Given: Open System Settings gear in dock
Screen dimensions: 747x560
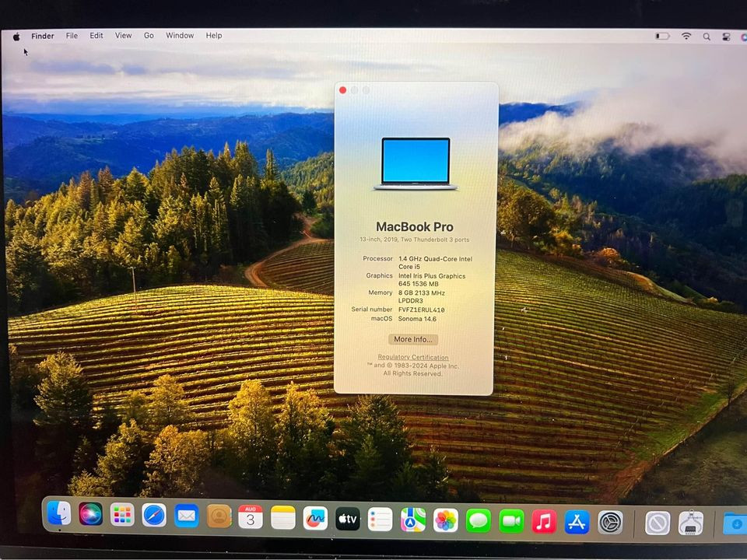Looking at the screenshot, I should 610,523.
